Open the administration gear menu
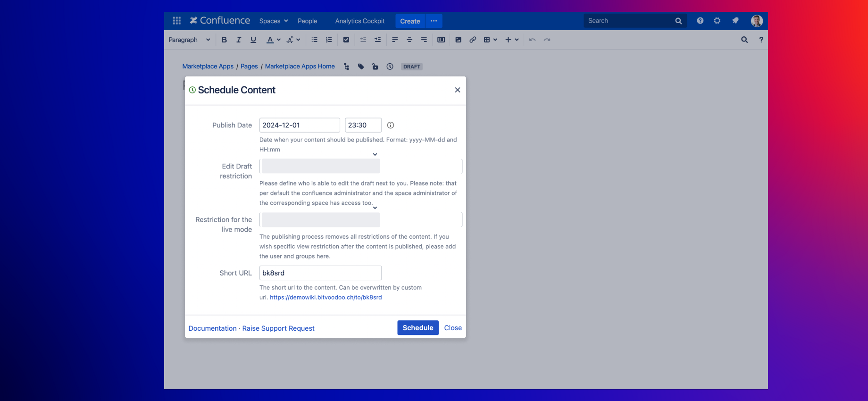This screenshot has width=868, height=401. click(717, 21)
